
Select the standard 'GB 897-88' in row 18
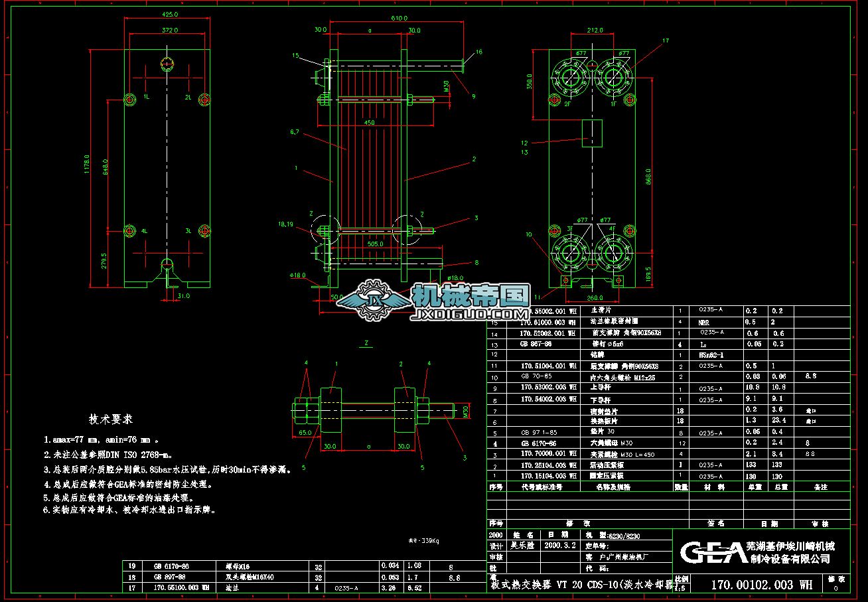171,577
